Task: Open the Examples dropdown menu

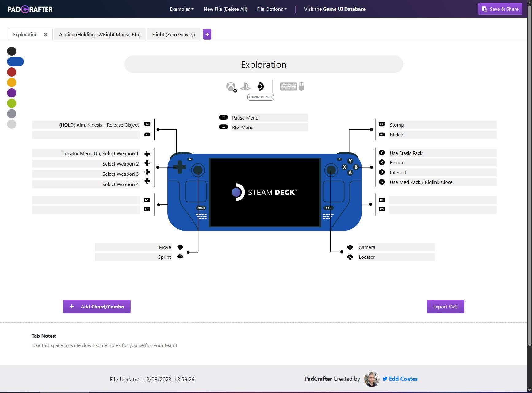Action: 182,9
